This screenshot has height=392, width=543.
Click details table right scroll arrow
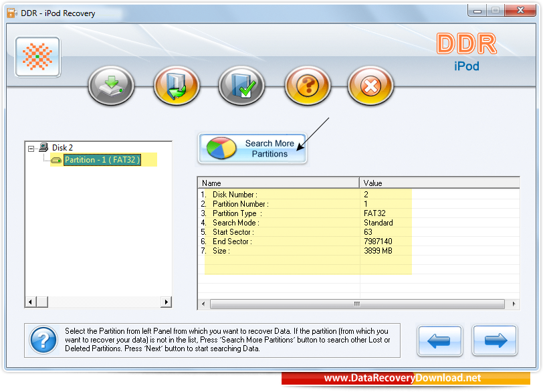[x=514, y=304]
